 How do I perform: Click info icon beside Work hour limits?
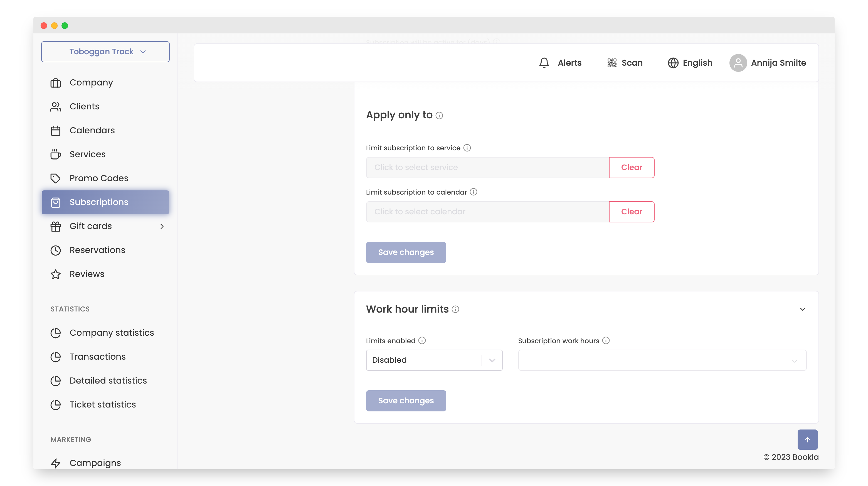(455, 310)
